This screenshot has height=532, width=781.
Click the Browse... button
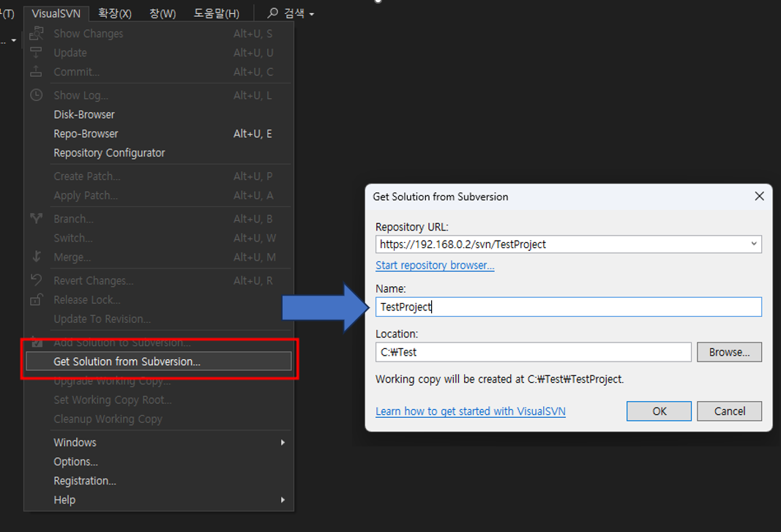pos(729,352)
